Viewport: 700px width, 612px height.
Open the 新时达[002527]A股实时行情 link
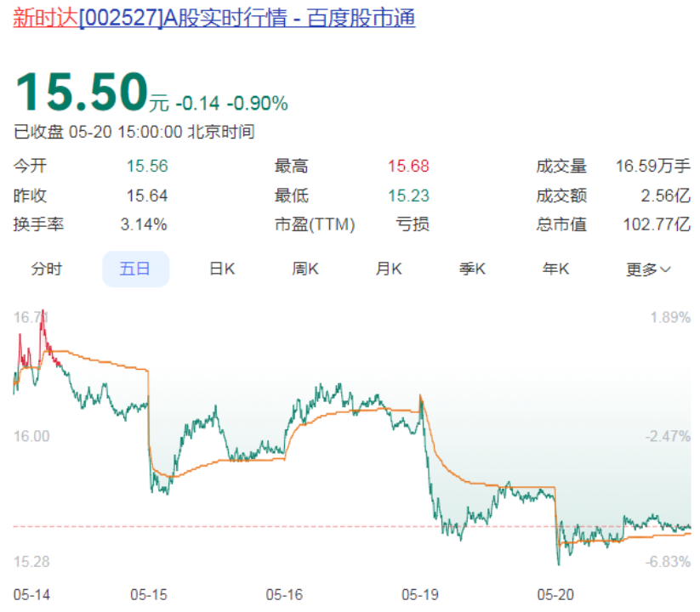click(214, 19)
